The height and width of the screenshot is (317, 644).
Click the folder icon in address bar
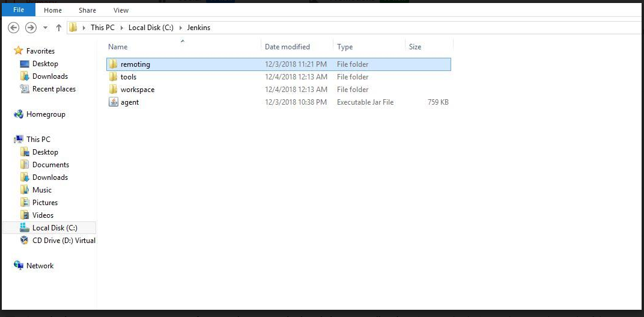(73, 28)
